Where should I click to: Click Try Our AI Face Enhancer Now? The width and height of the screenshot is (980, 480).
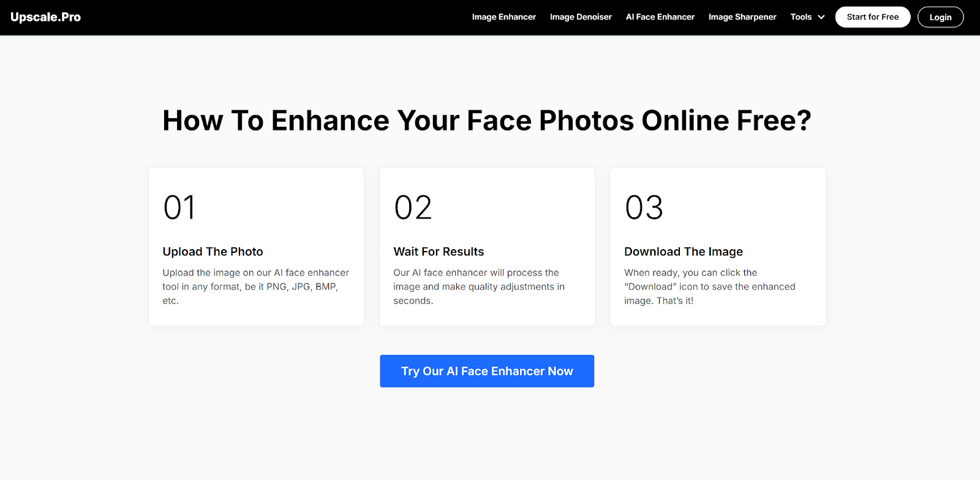(487, 371)
